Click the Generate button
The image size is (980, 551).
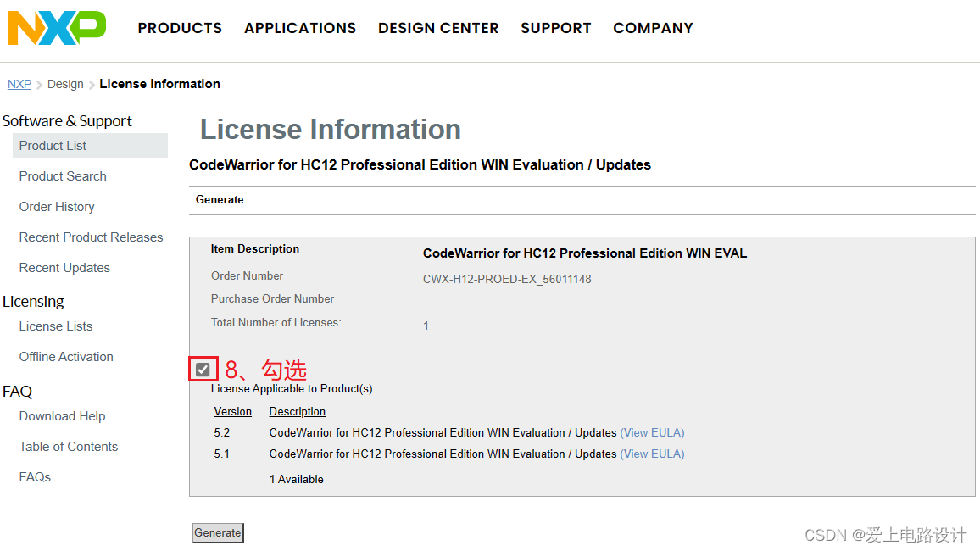coord(218,533)
